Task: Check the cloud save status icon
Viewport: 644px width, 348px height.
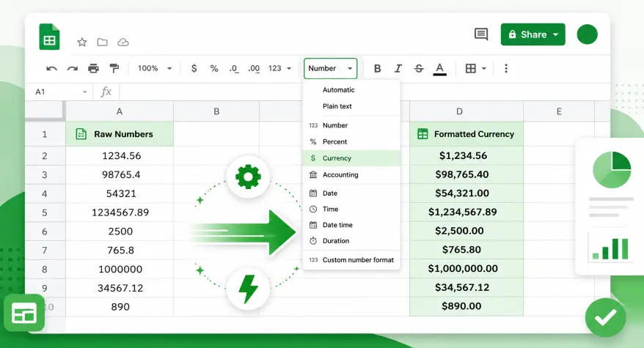Action: 122,42
